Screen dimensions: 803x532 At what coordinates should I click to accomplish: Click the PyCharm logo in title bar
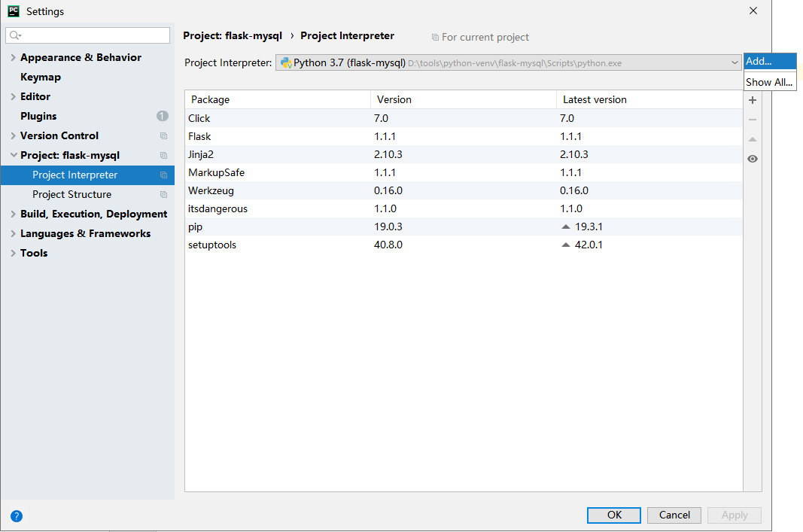14,11
